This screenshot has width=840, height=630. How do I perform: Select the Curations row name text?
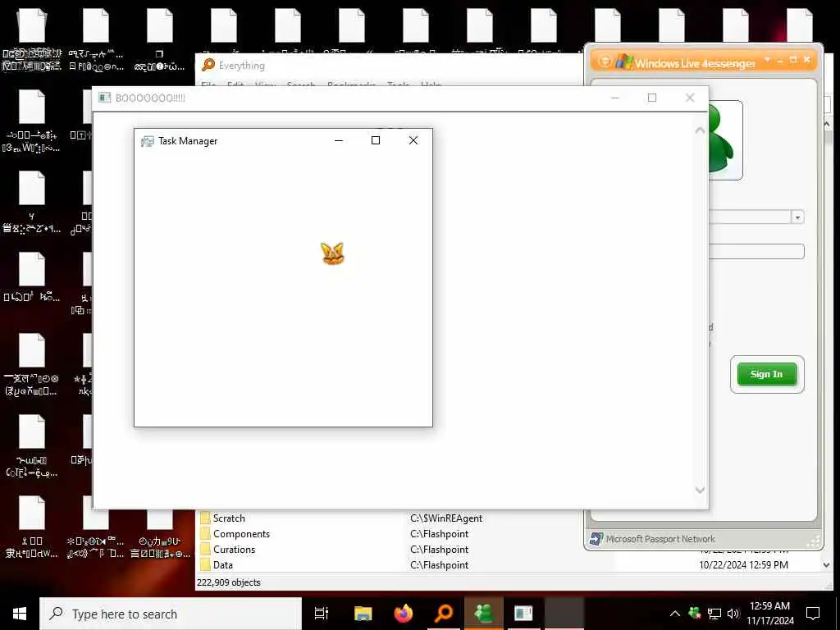pyautogui.click(x=234, y=549)
